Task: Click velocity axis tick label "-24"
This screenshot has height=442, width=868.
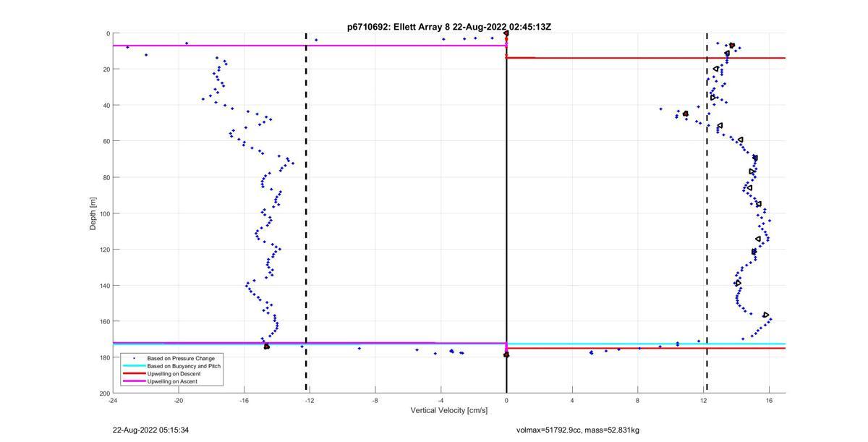Action: [113, 400]
